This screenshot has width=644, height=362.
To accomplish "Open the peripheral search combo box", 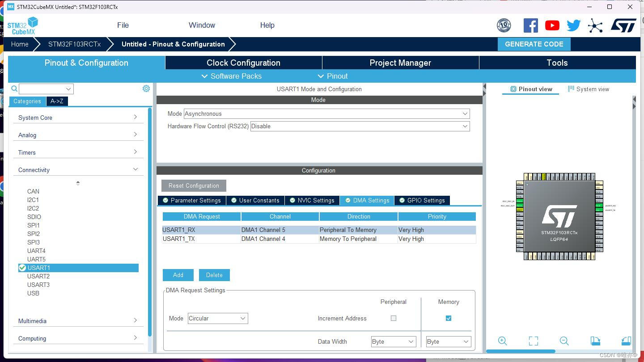I will coord(46,89).
